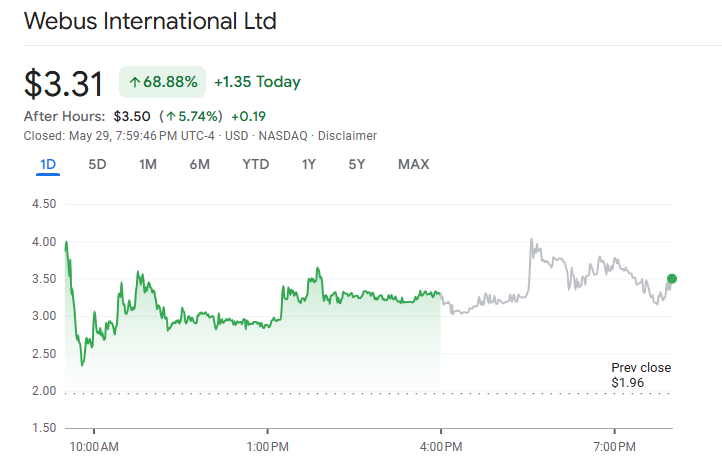Show MAX historical range
Viewport: 722px width, 473px height.
pyautogui.click(x=413, y=164)
